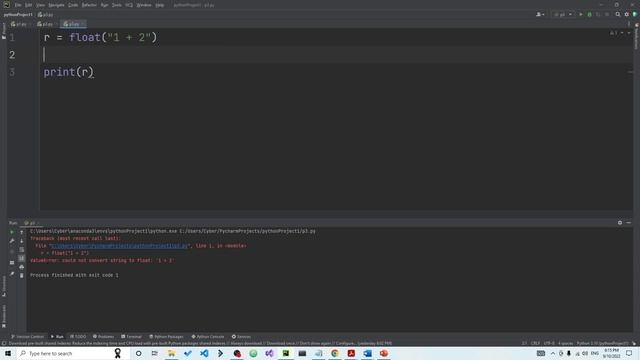The height and width of the screenshot is (360, 640).
Task: Open the Services tool tab
Action: coord(242,337)
